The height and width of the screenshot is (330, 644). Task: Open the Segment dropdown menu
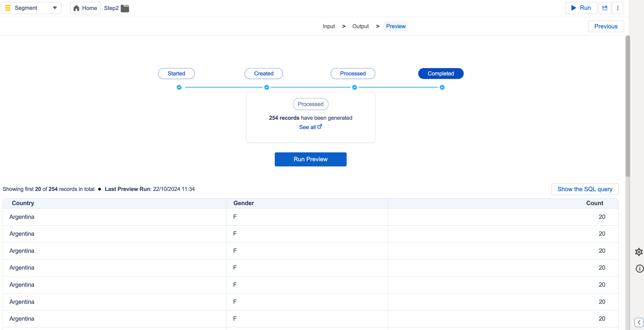(31, 8)
